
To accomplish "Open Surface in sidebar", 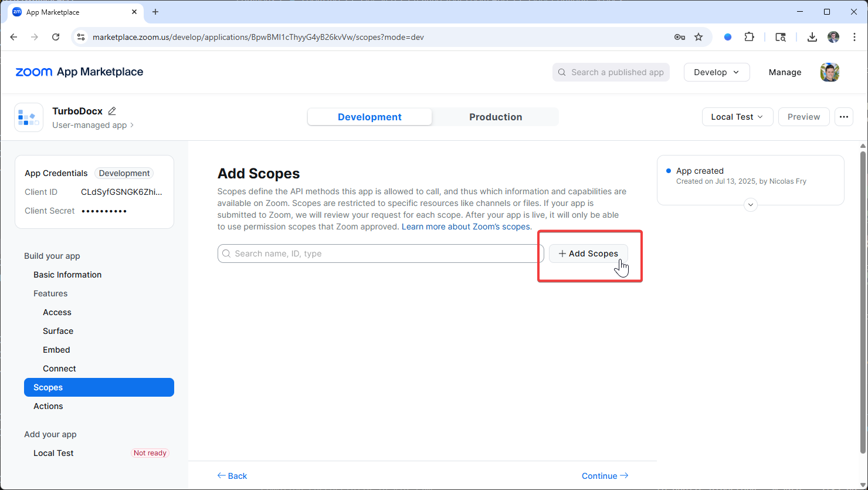I will pos(58,331).
